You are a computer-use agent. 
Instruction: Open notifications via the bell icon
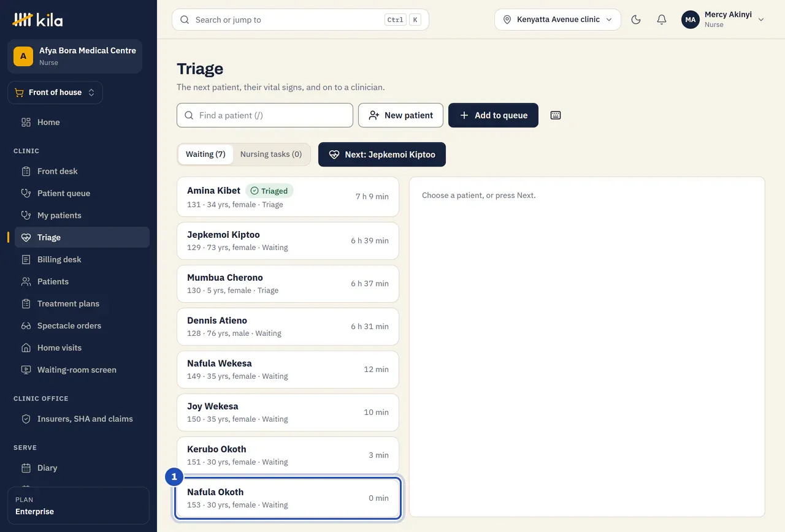point(662,20)
